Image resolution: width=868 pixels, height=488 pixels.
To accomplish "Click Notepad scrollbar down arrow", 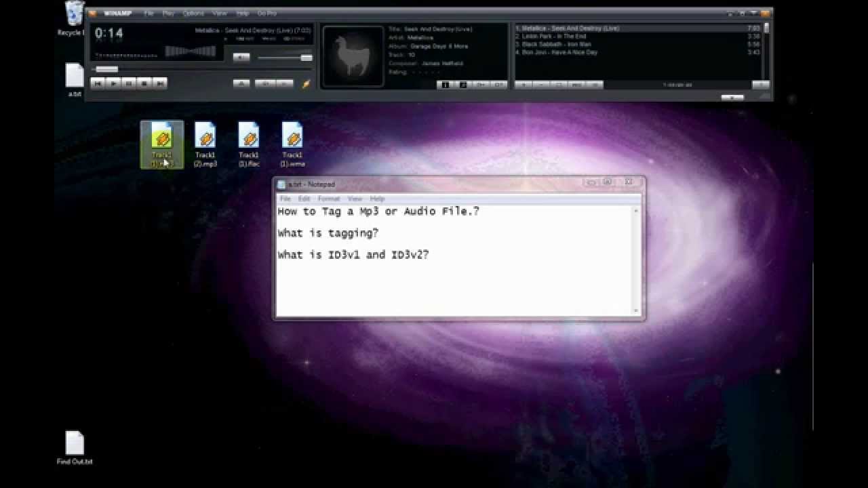I will 636,311.
